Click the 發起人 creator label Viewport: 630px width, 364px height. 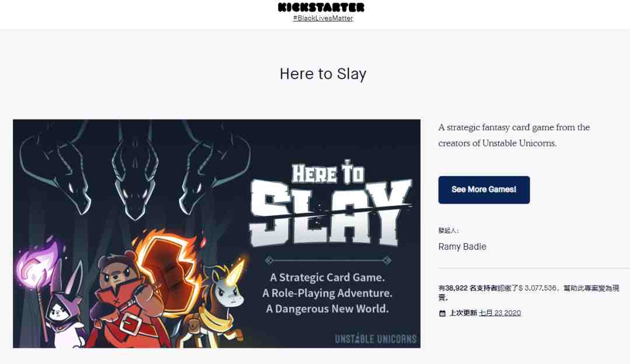tap(449, 230)
